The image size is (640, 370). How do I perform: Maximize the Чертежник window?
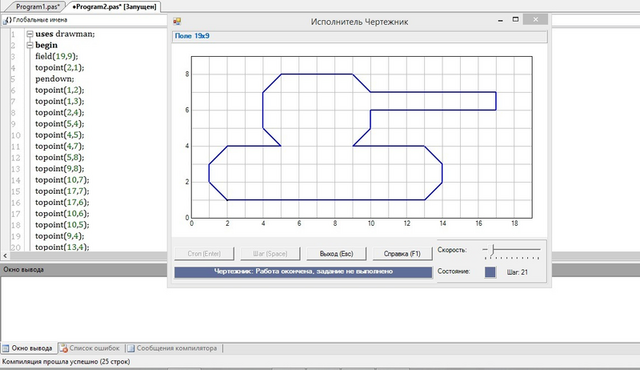[516, 20]
